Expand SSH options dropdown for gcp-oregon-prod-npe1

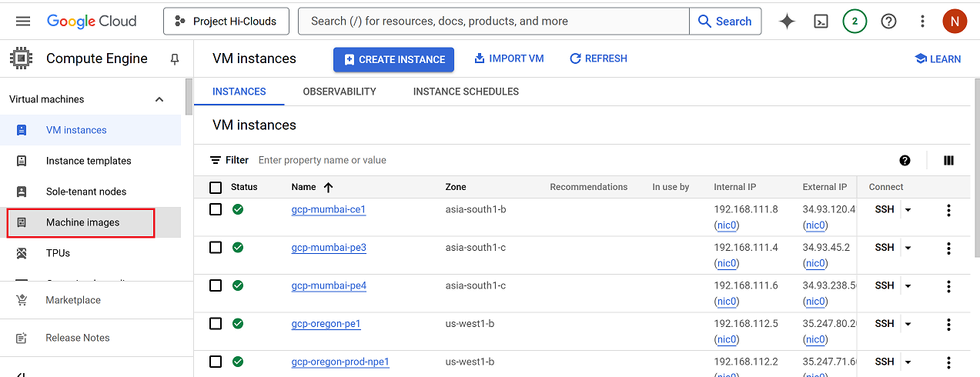point(908,362)
